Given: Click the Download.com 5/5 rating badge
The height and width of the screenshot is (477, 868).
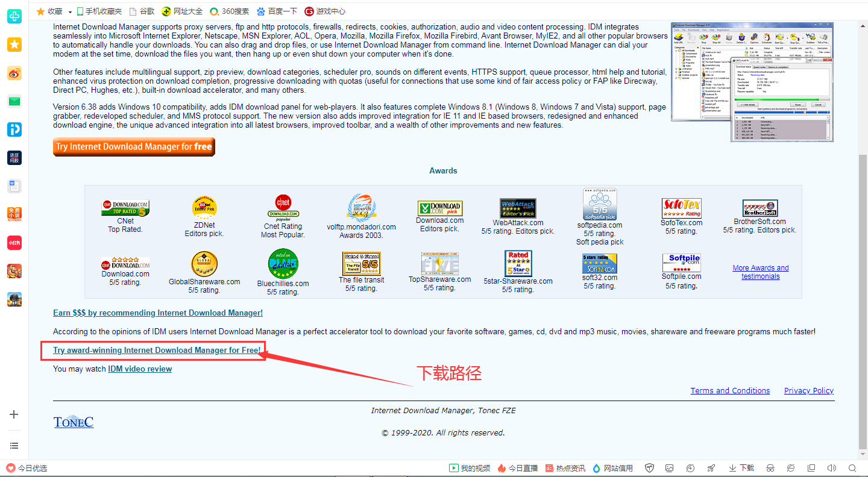Looking at the screenshot, I should click(125, 263).
